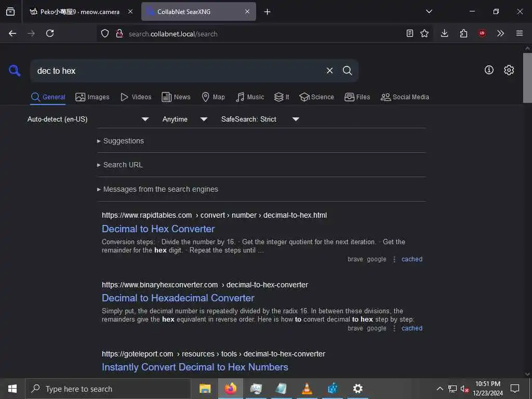Switch to Music category

[250, 97]
